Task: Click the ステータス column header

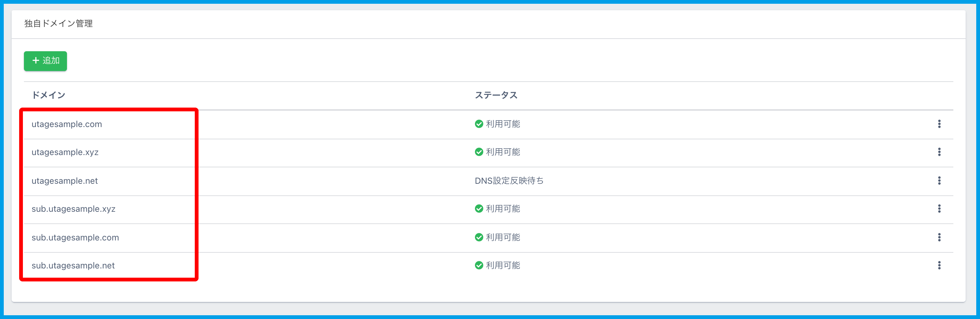Action: (x=496, y=95)
